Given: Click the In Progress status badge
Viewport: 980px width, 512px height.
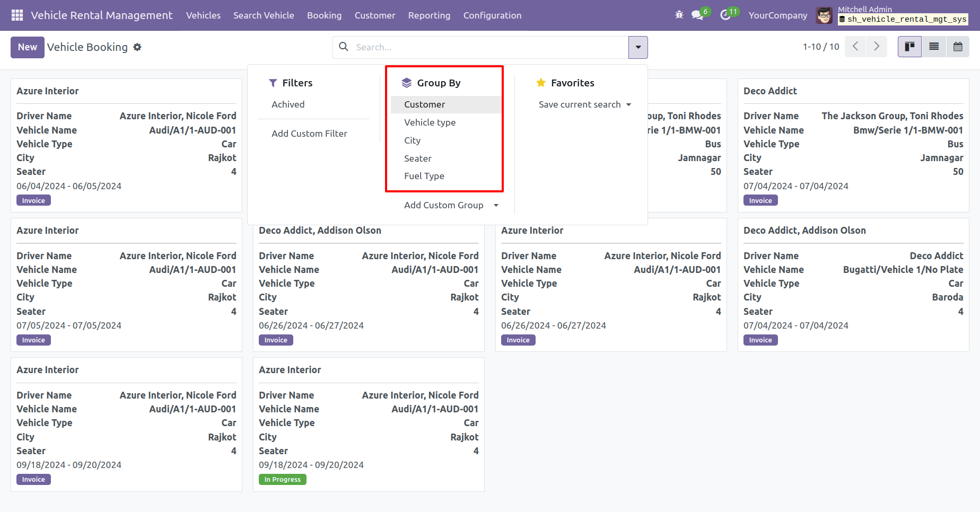Looking at the screenshot, I should 283,479.
